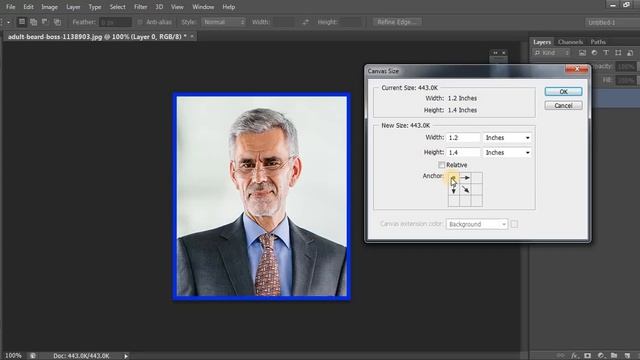Set anchor to center cell
The width and height of the screenshot is (640, 360).
coord(465,189)
